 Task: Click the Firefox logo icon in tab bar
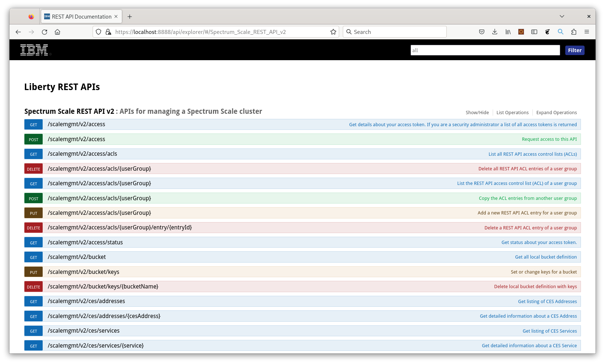click(x=31, y=17)
